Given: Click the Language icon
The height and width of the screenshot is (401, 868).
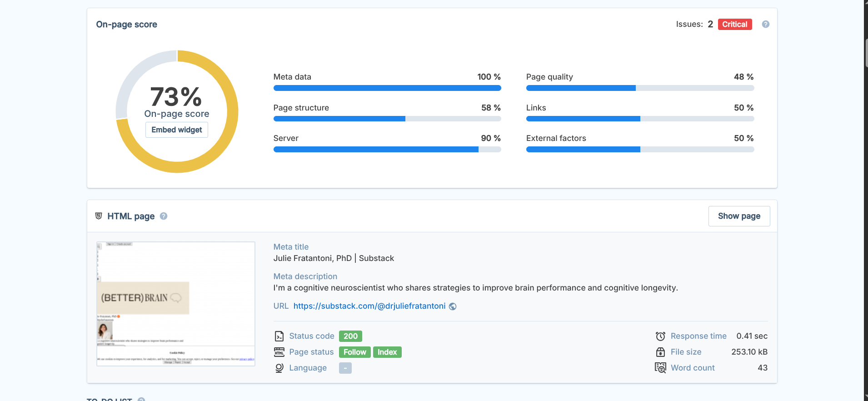Looking at the screenshot, I should tap(279, 368).
